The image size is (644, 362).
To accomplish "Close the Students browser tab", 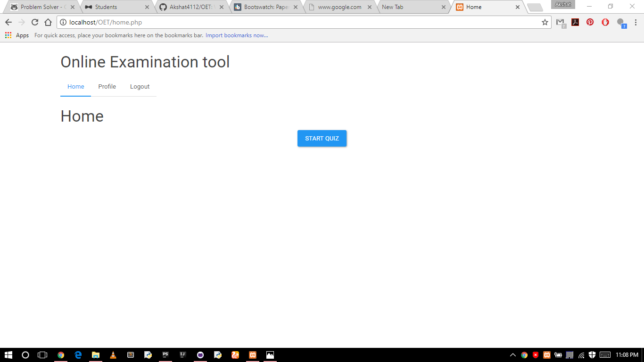I will pyautogui.click(x=147, y=7).
